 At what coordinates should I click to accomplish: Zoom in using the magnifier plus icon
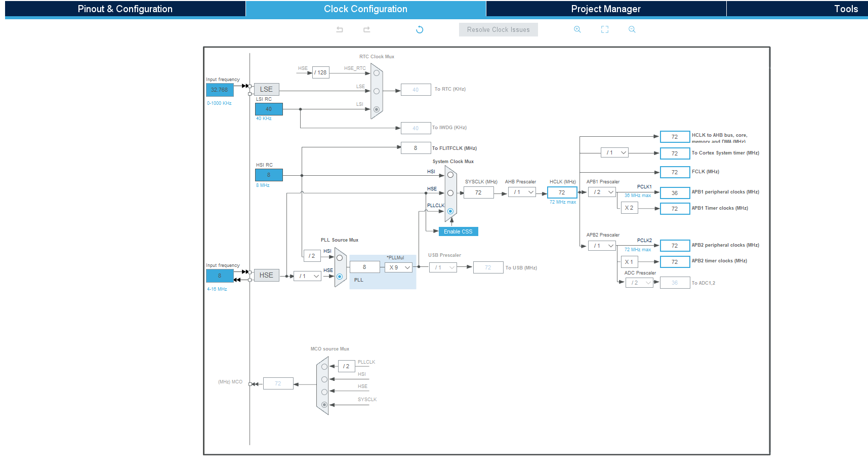[x=577, y=29]
